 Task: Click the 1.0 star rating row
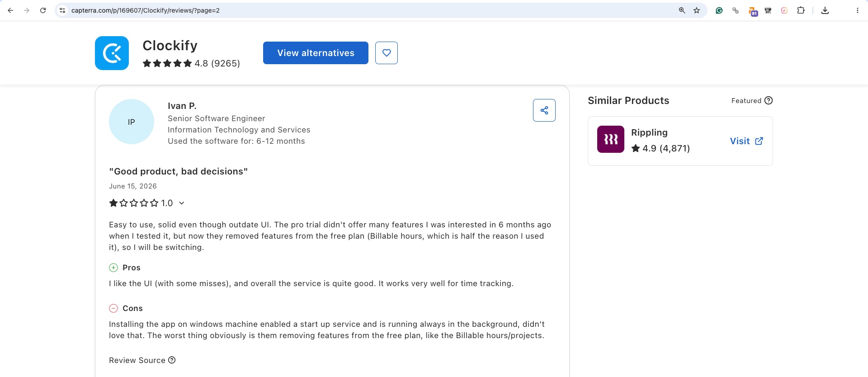[147, 203]
